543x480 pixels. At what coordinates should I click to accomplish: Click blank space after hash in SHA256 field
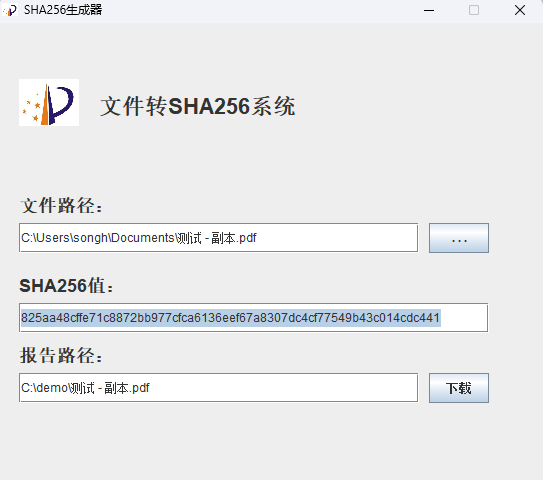pyautogui.click(x=463, y=318)
